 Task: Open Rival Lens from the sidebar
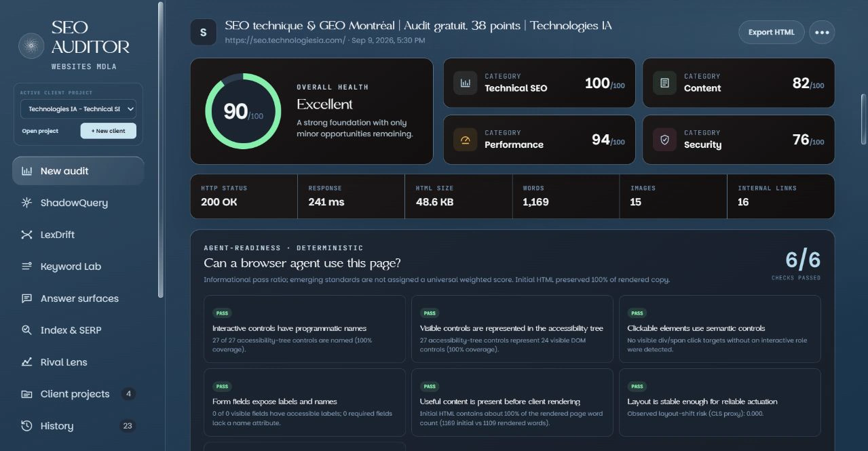[78, 362]
